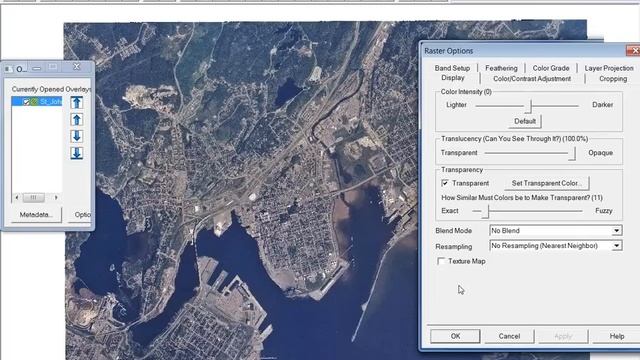Open the Color/Contrast Adjustment tab
Viewport: 640px width, 360px height.
[x=532, y=79]
